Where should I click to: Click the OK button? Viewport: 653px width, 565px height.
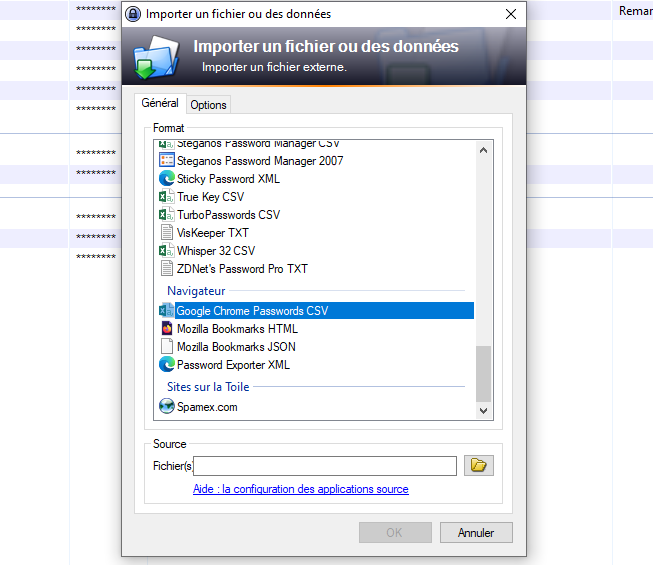pos(395,533)
